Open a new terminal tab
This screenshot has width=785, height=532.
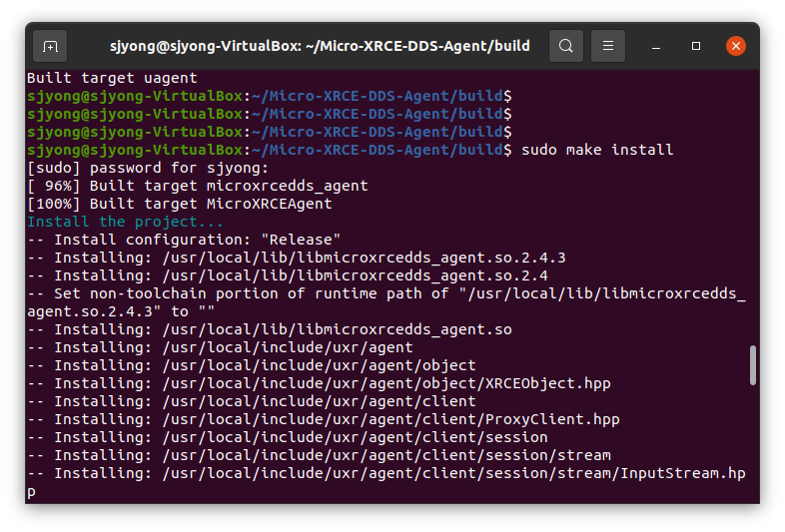pos(50,47)
